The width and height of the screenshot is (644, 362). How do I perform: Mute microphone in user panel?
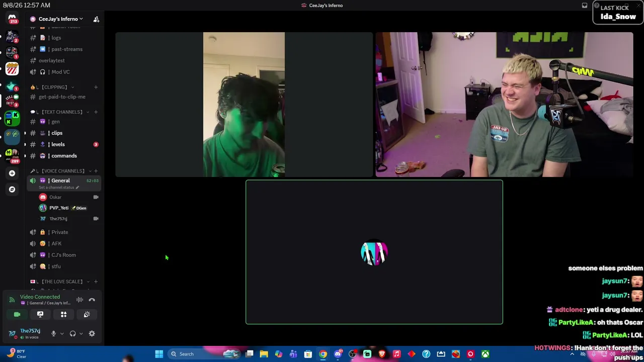53,333
